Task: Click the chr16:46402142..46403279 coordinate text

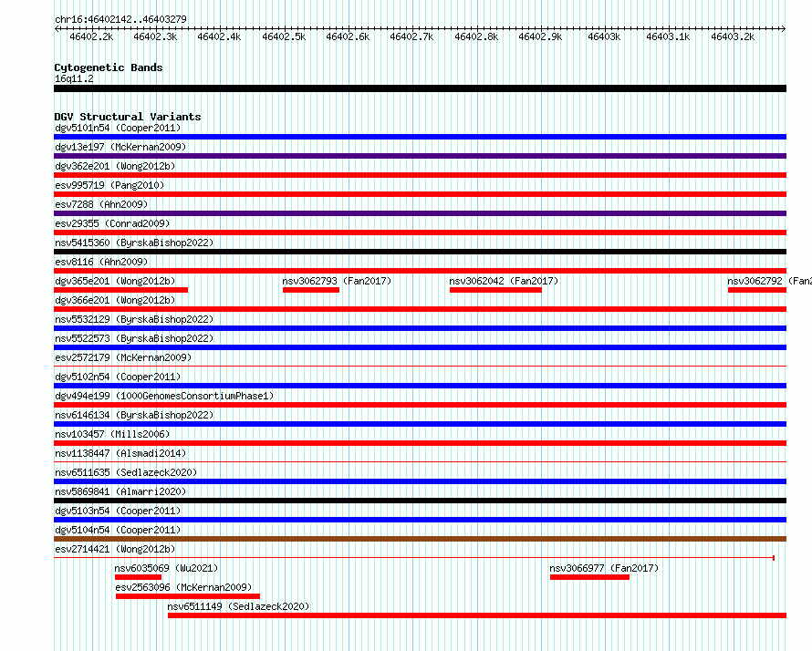Action: pos(120,19)
